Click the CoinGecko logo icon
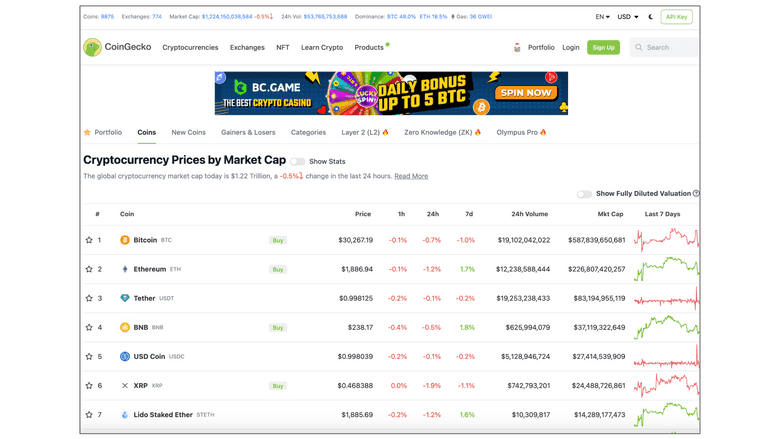This screenshot has width=780, height=439. 93,47
